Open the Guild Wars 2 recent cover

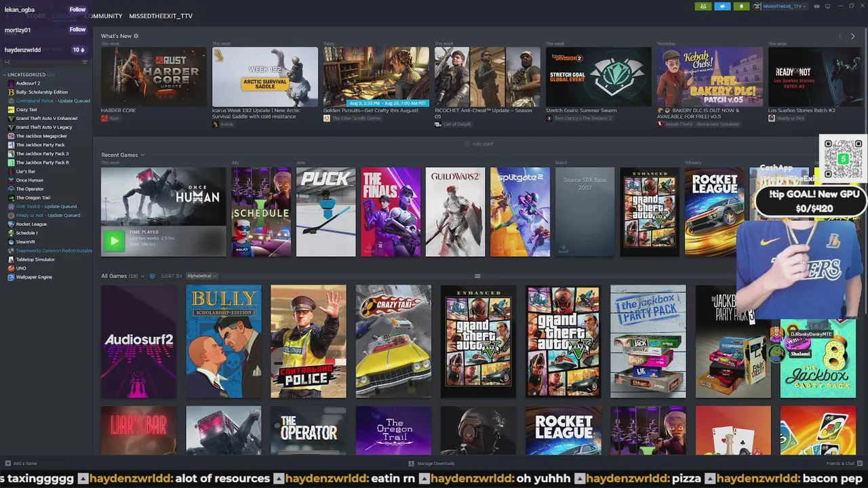(456, 212)
